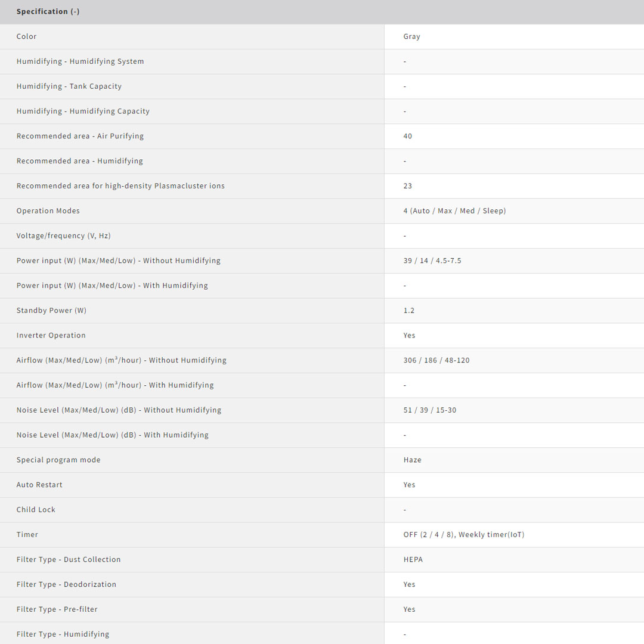
Task: Select the Haze value
Action: pyautogui.click(x=412, y=460)
